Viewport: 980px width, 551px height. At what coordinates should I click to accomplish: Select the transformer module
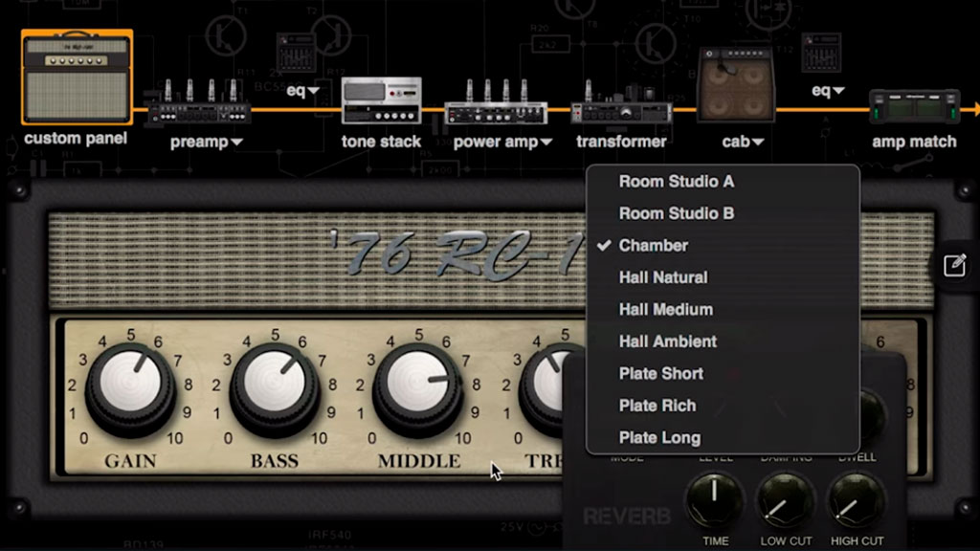(621, 113)
